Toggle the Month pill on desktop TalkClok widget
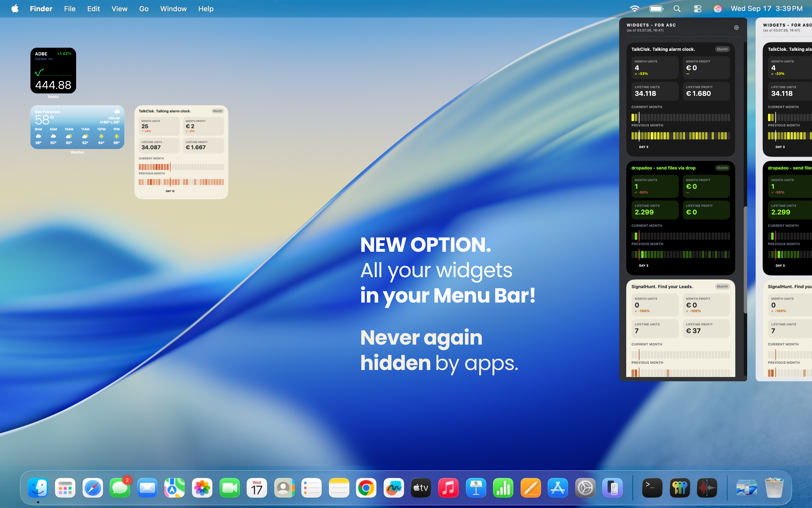The width and height of the screenshot is (812, 508). point(217,111)
